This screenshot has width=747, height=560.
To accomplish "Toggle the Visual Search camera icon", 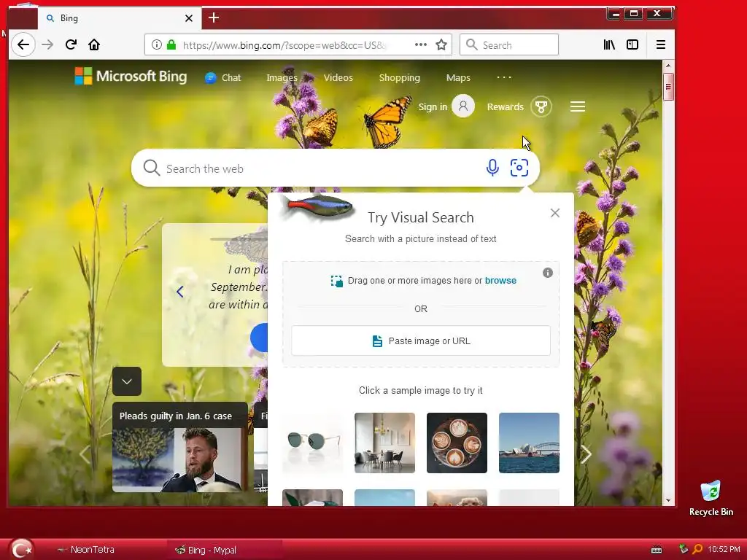I will tap(519, 168).
